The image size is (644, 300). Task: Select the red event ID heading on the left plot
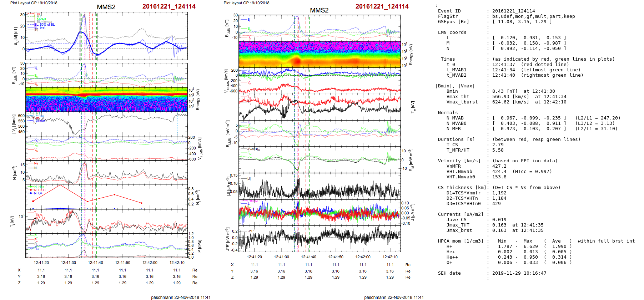(169, 6)
